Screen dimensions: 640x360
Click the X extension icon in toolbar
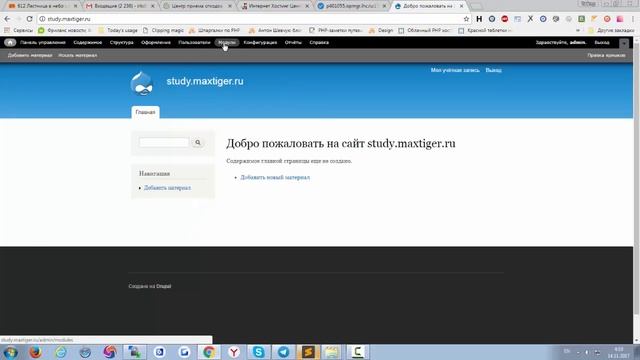tap(530, 19)
